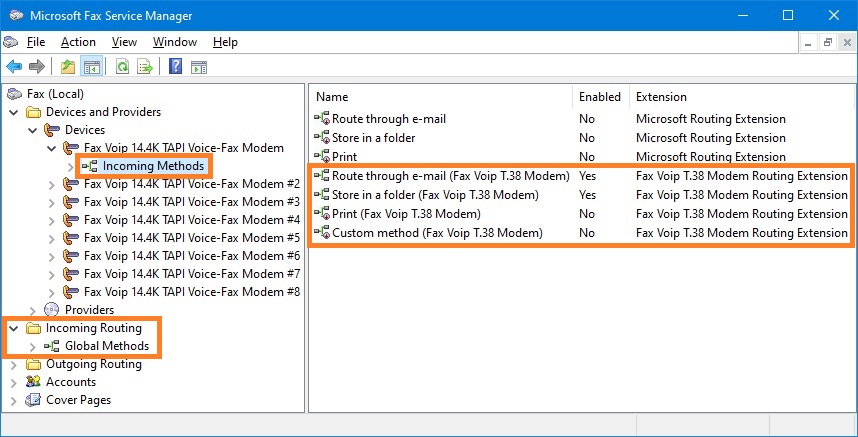Click the Incoming Methods routing icon
Image resolution: width=858 pixels, height=437 pixels.
90,166
